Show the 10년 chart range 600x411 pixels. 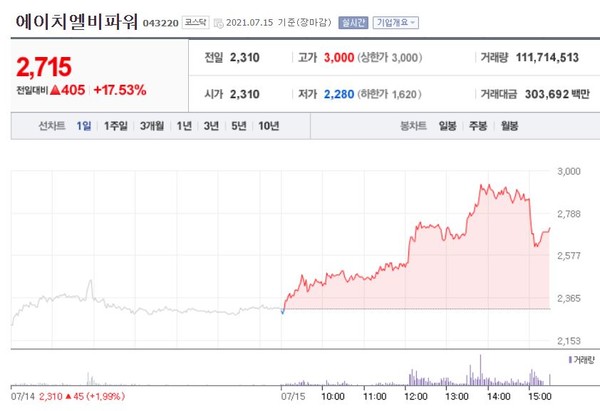[x=268, y=126]
